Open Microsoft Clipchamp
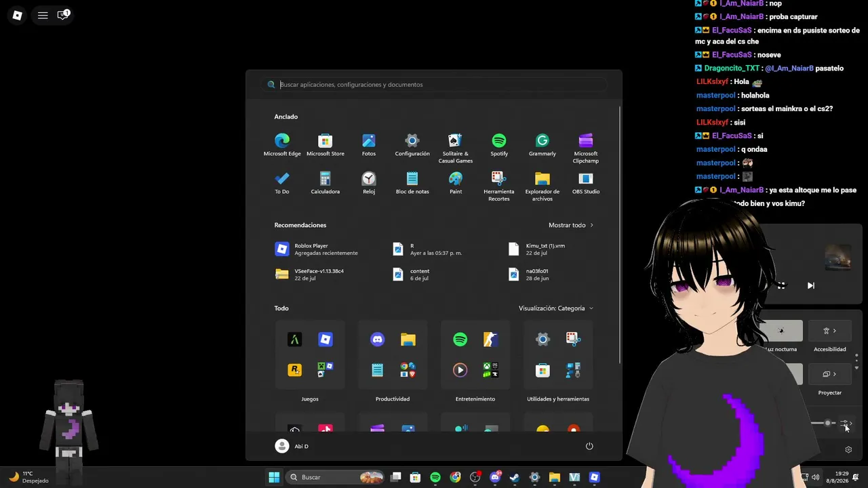 coord(586,148)
